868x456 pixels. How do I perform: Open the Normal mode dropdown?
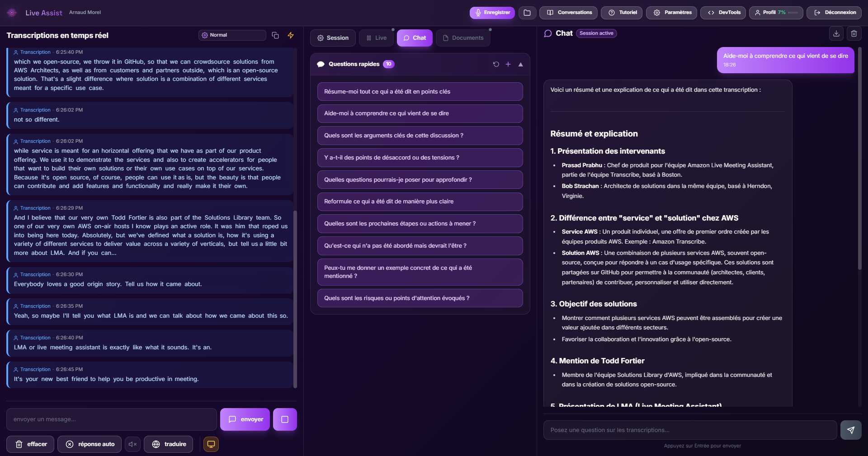(x=232, y=35)
